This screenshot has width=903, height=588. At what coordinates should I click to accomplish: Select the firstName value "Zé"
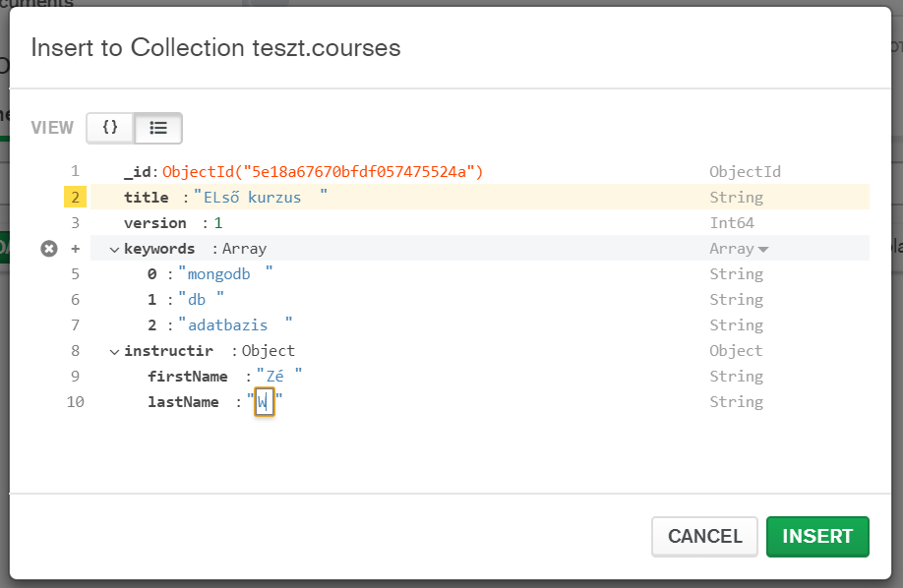point(278,377)
